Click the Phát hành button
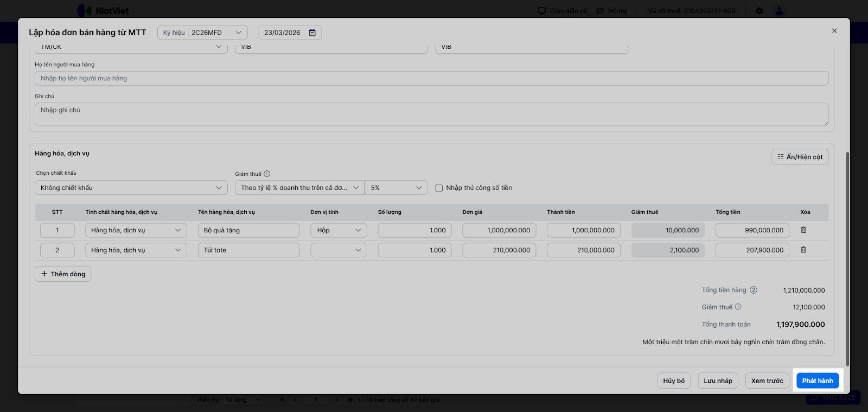This screenshot has height=412, width=868. 817,381
